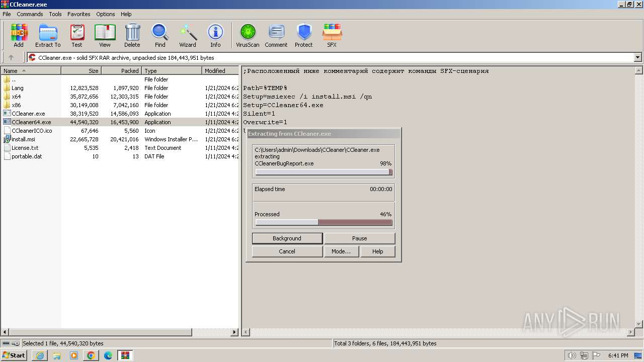Click the Add toolbar icon
Image resolution: width=644 pixels, height=362 pixels.
(x=19, y=36)
